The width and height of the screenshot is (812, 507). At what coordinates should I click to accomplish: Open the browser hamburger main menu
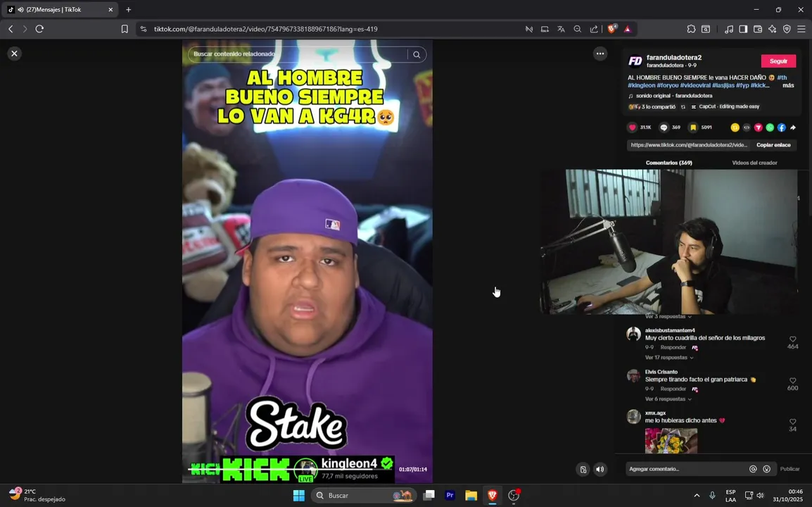tap(801, 29)
